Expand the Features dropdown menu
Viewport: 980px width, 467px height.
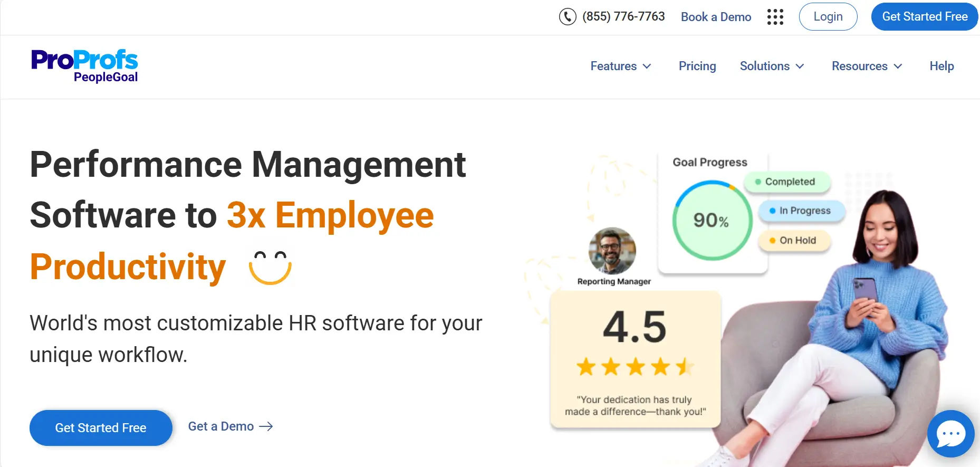[x=620, y=66]
